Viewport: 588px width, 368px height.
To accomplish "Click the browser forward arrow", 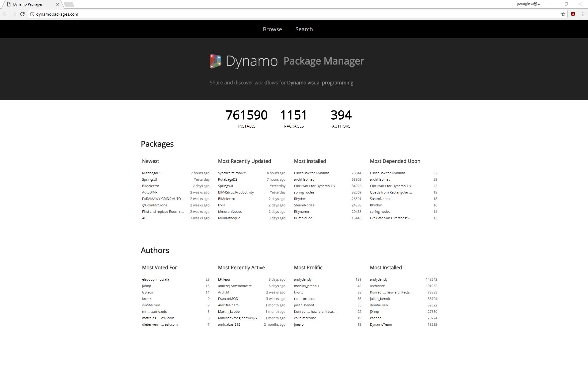I will 13,14.
